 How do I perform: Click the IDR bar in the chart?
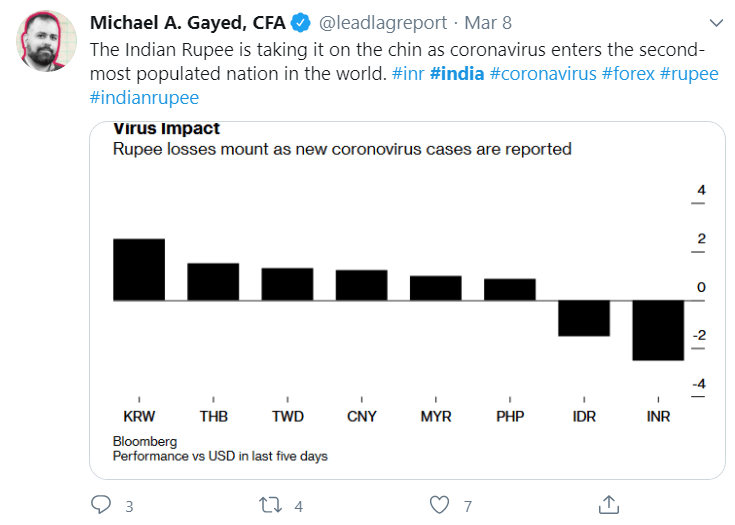point(584,318)
